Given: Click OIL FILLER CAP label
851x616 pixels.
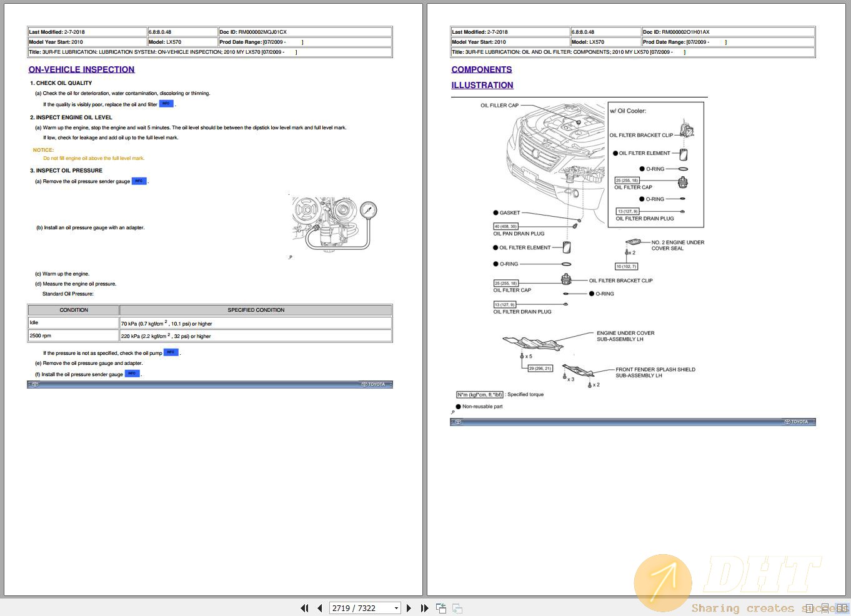Looking at the screenshot, I should point(499,106).
